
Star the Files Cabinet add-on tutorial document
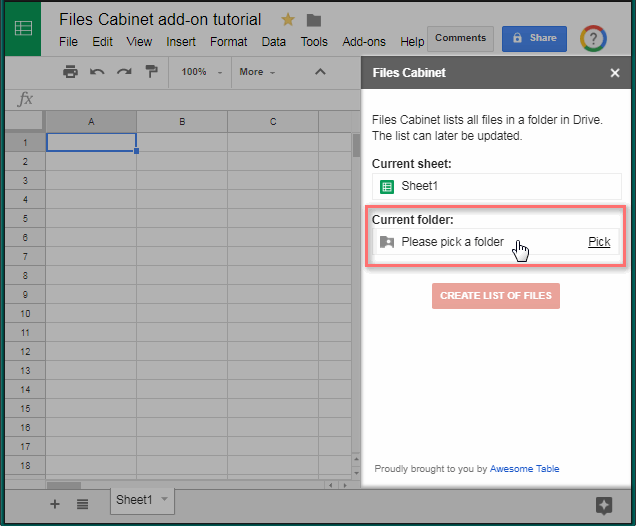(x=288, y=19)
